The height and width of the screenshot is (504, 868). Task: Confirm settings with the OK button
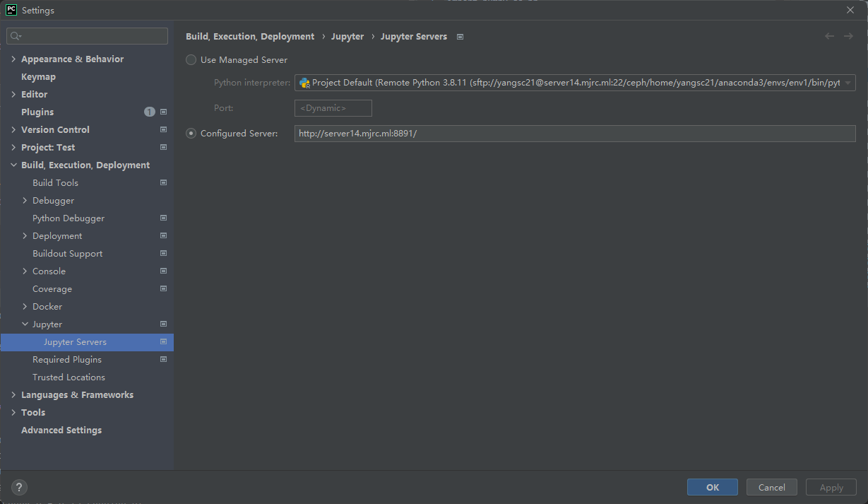click(713, 487)
